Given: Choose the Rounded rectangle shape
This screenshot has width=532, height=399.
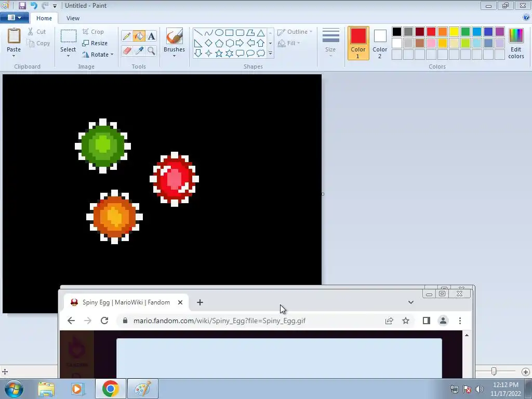Looking at the screenshot, I should [x=240, y=33].
